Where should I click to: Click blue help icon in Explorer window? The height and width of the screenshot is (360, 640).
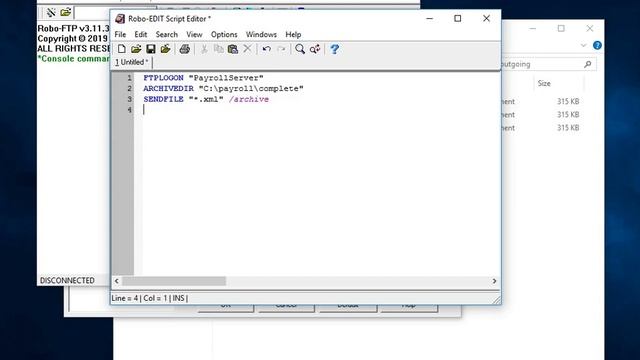point(597,45)
